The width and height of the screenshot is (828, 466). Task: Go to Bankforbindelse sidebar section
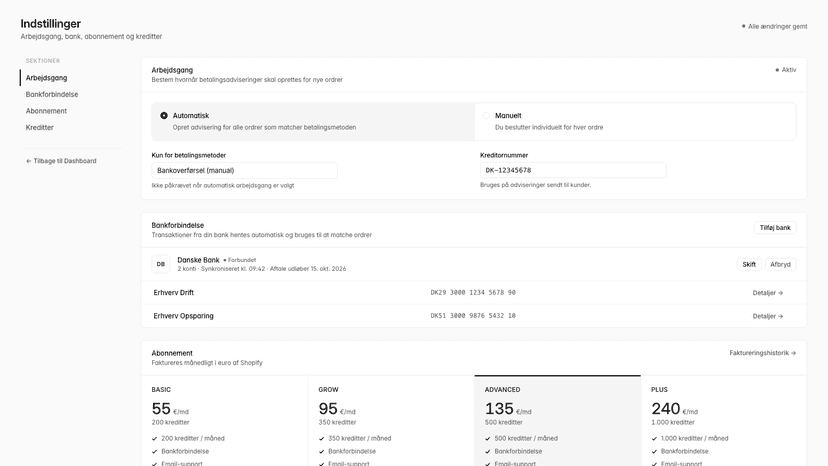coord(52,94)
